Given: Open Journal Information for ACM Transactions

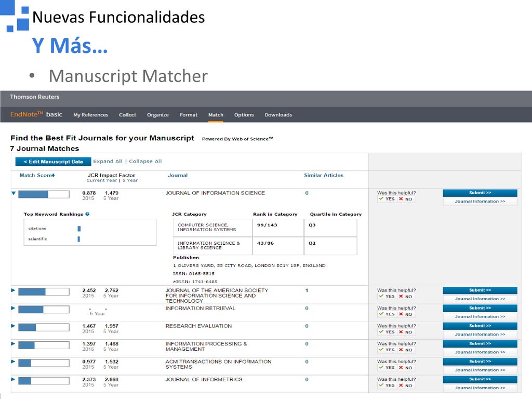Looking at the screenshot, I should tap(480, 370).
